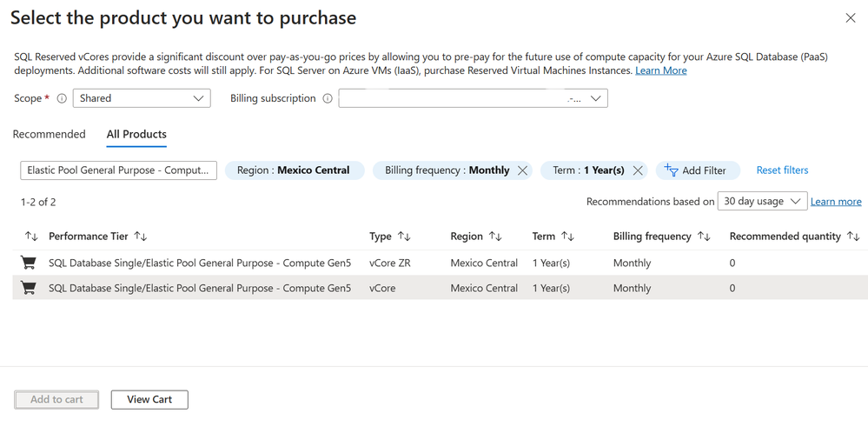The height and width of the screenshot is (427, 868).
Task: Close the purchase dialog
Action: click(851, 18)
